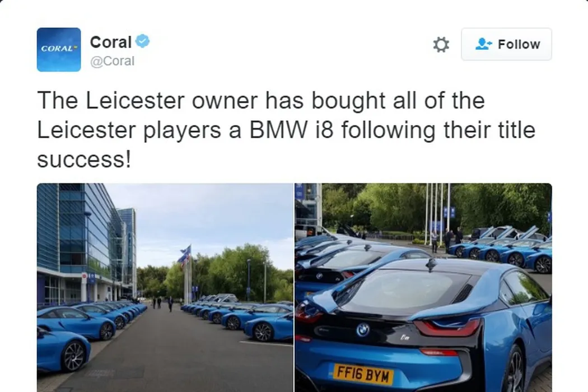Click the front wheel of nearest left car

(x=74, y=356)
